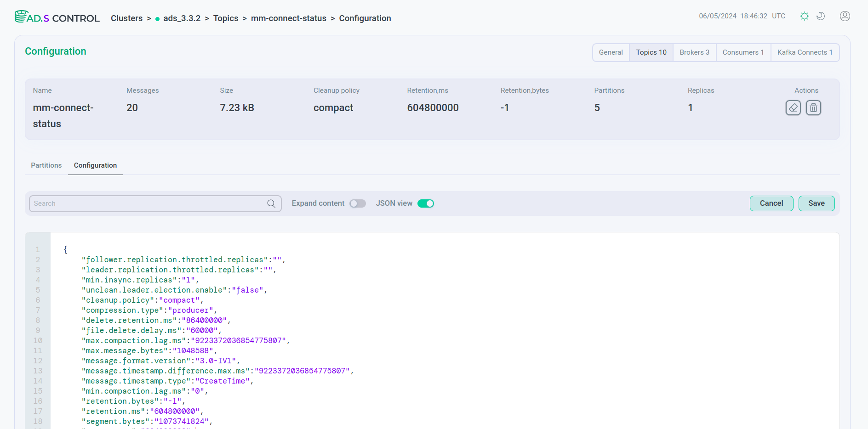Click the Size value 7.23 kB

[237, 108]
